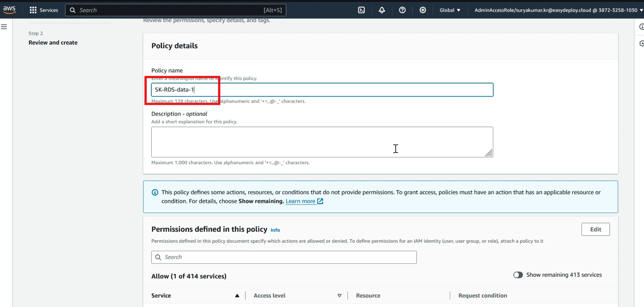Open the settings gear icon
Image resolution: width=644 pixels, height=307 pixels.
pos(423,10)
